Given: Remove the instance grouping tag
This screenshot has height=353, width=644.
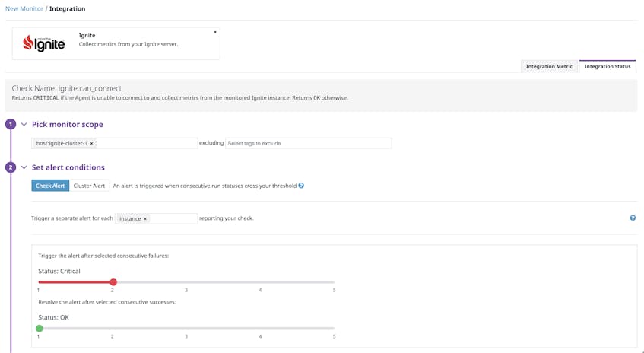Looking at the screenshot, I should 145,219.
